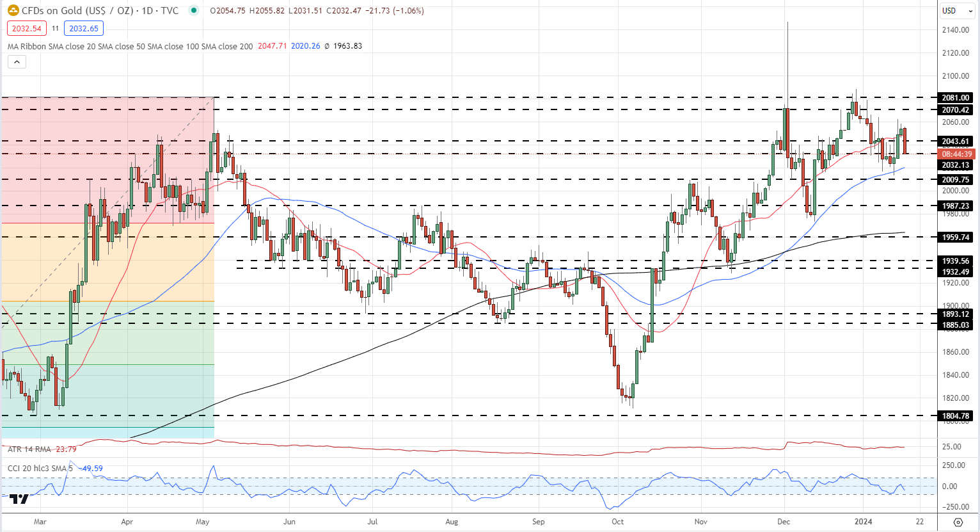Select the ATR 14 RMA indicator label
Image resolution: width=980 pixels, height=532 pixels.
click(x=29, y=449)
